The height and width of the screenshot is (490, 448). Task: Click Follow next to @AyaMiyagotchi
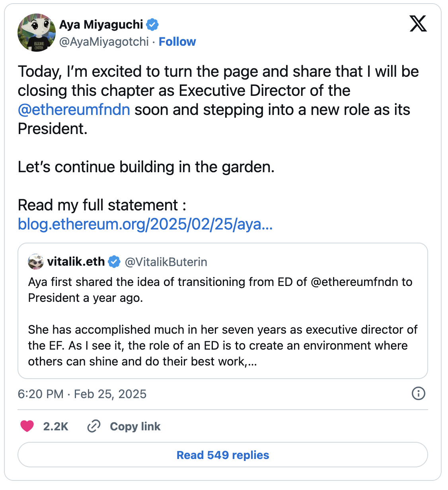(177, 41)
